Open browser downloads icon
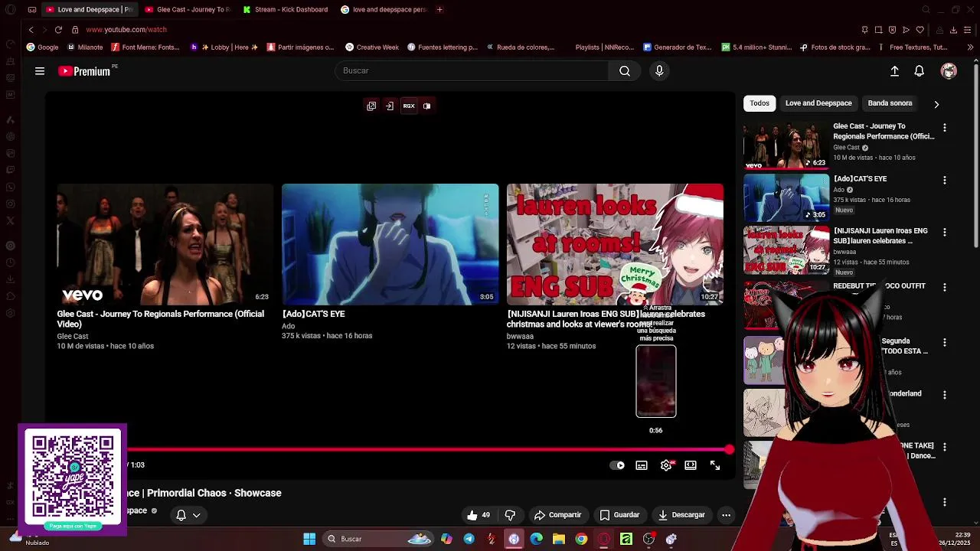 point(953,30)
